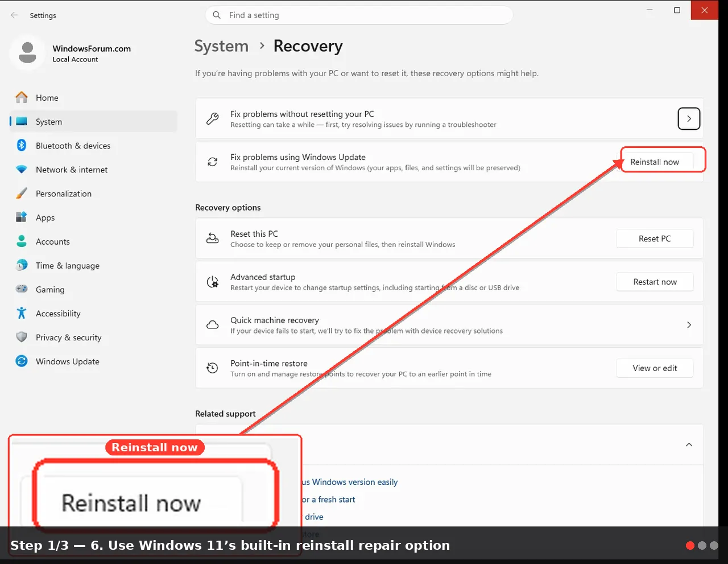Image resolution: width=728 pixels, height=564 pixels.
Task: Click the 'Point-in-time restore' title text
Action: pos(269,364)
